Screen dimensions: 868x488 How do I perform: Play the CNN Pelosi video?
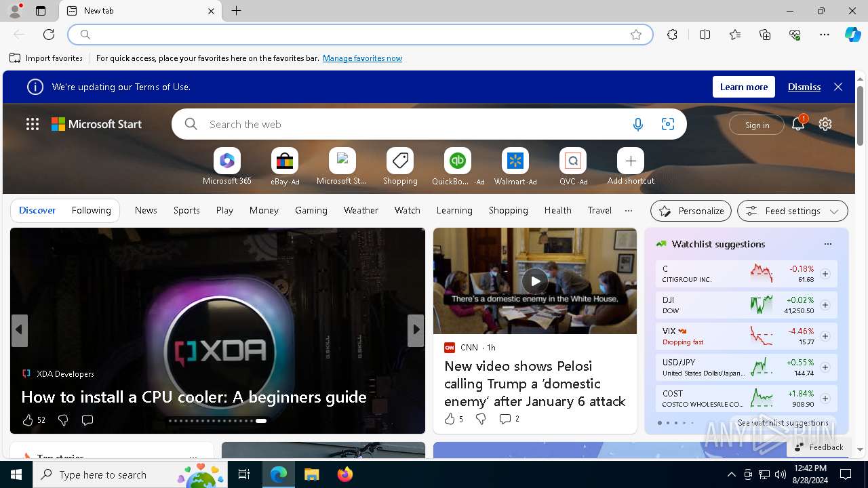pos(535,281)
